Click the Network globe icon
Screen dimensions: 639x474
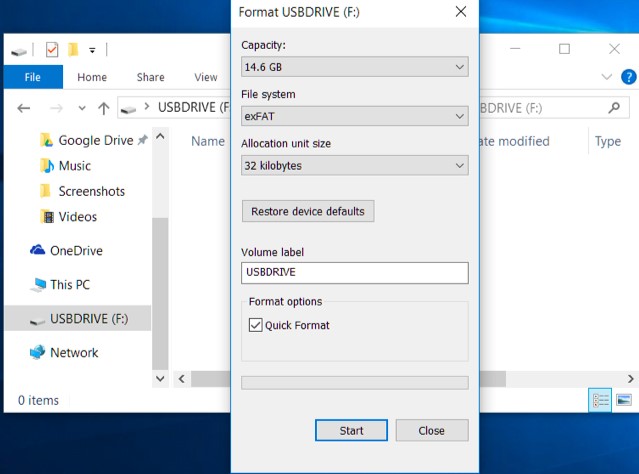[37, 352]
